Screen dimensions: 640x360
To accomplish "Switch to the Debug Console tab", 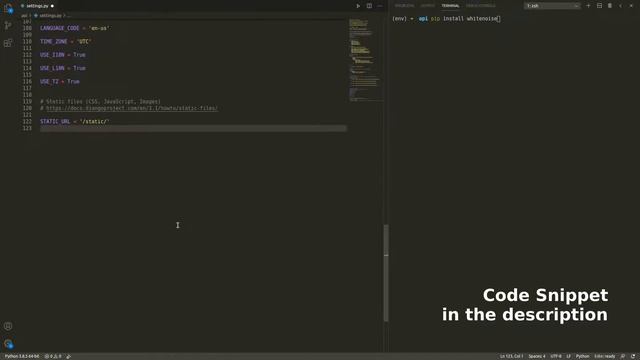I will (x=481, y=6).
